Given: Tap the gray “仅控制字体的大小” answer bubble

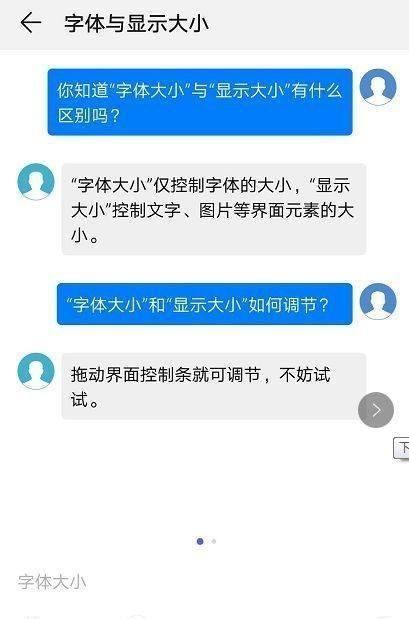Looking at the screenshot, I should point(214,209).
